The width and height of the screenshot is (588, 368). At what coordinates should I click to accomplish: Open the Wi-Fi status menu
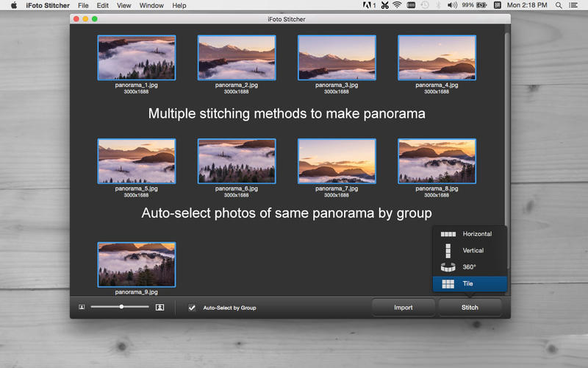(397, 5)
